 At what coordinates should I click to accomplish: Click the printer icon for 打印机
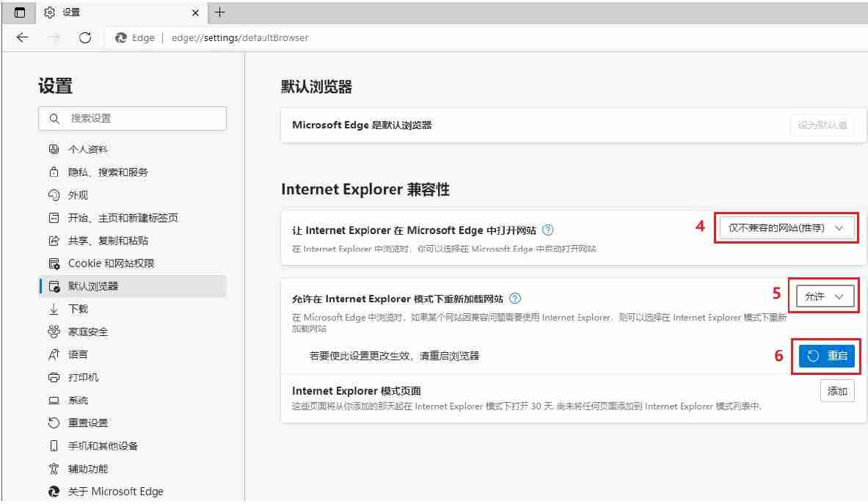tap(54, 377)
